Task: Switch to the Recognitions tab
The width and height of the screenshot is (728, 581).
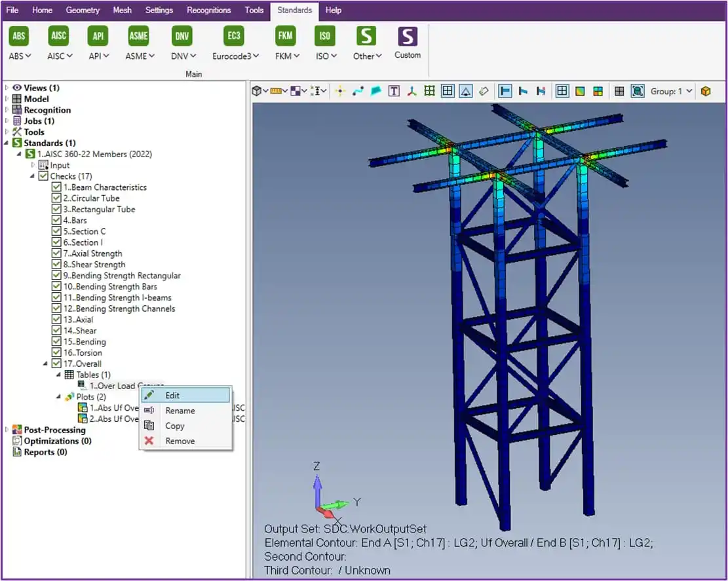Action: coord(208,10)
